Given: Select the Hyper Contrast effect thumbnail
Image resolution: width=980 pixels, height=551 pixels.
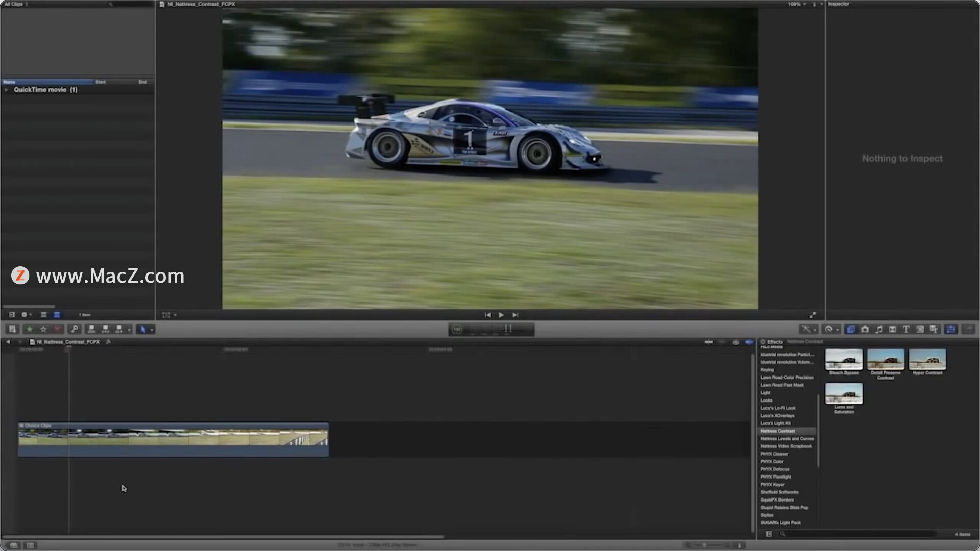Looking at the screenshot, I should (927, 360).
